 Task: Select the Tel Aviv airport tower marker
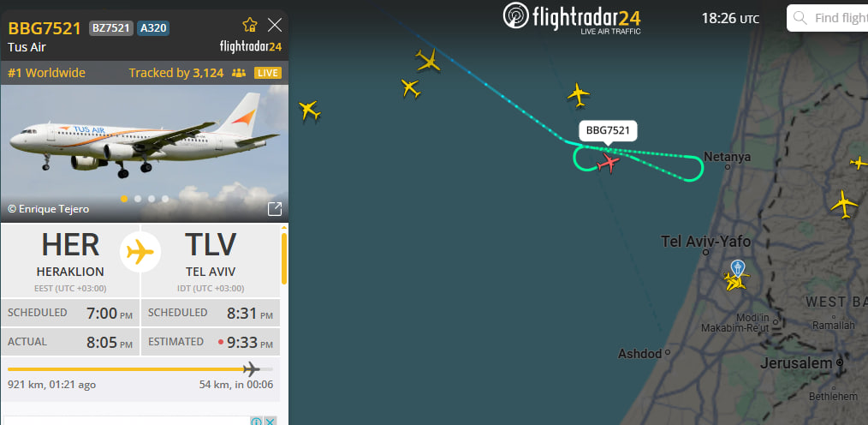[x=737, y=269]
